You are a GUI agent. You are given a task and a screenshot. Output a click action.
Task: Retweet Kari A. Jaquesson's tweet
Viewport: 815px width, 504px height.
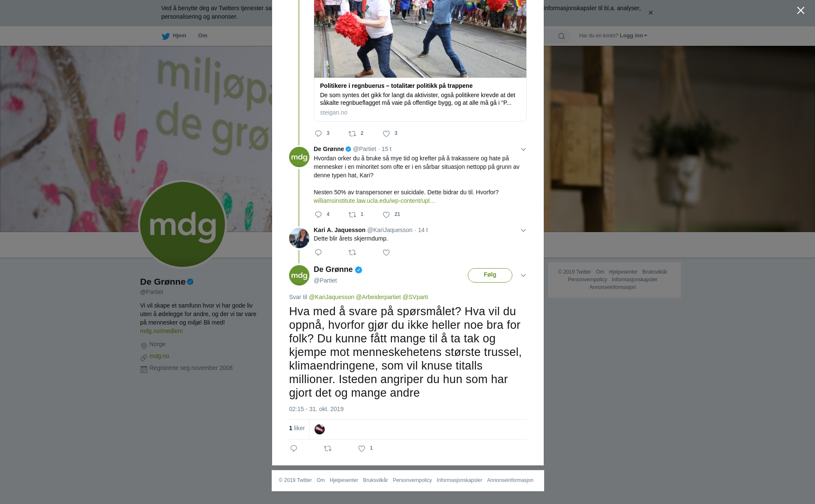tap(352, 253)
